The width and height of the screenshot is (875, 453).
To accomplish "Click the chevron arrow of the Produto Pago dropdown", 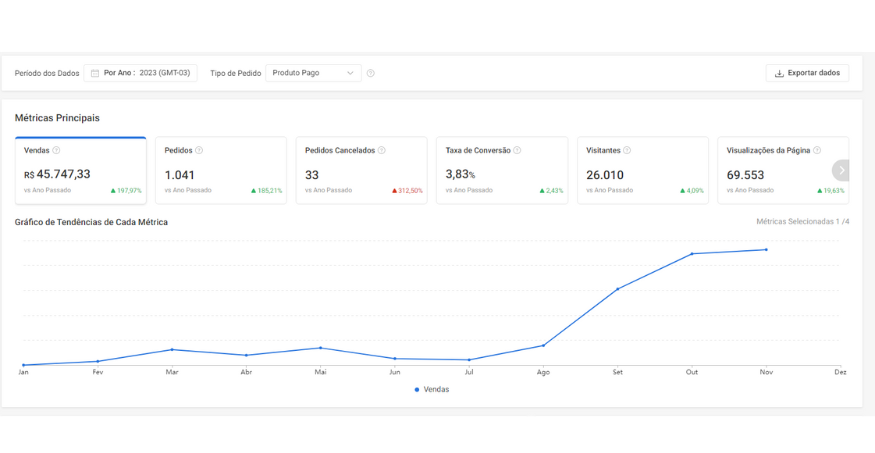I will coord(350,73).
